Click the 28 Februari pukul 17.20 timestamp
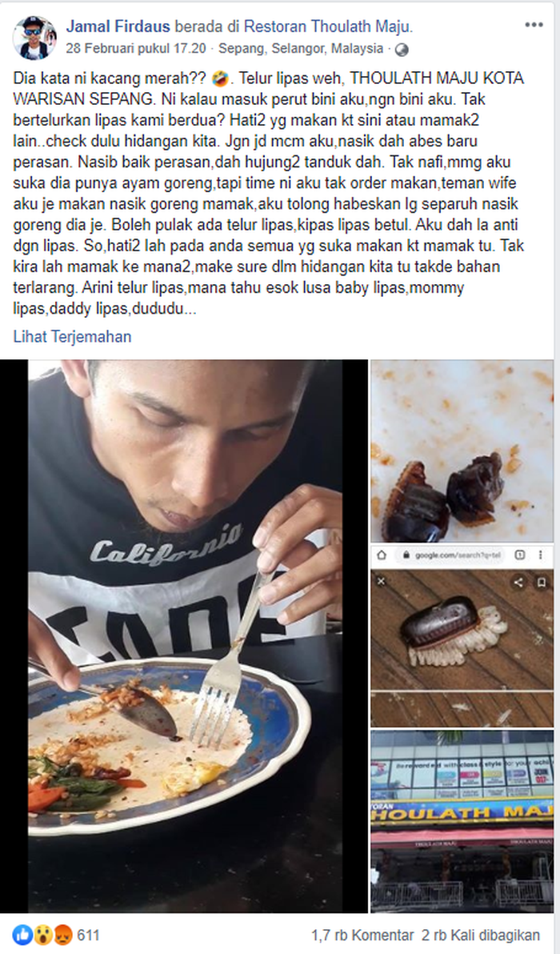 tap(135, 48)
